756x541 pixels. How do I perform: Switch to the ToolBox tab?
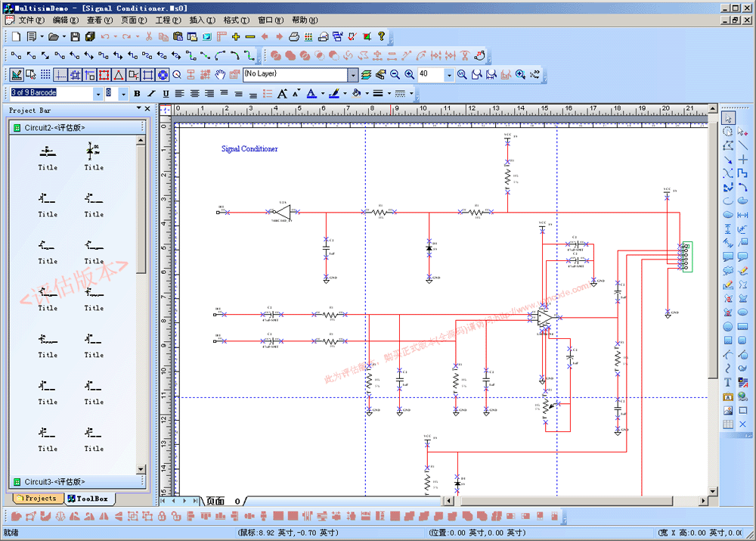tap(88, 499)
